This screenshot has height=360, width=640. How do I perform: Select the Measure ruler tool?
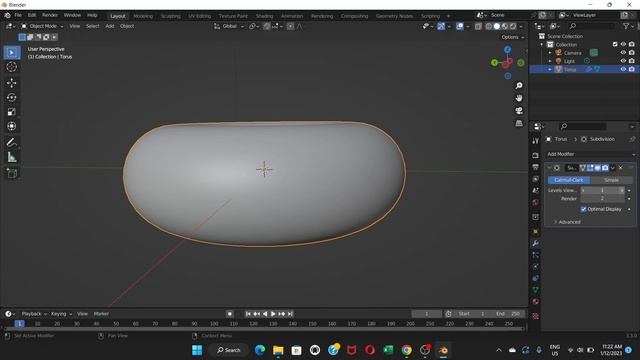(11, 157)
